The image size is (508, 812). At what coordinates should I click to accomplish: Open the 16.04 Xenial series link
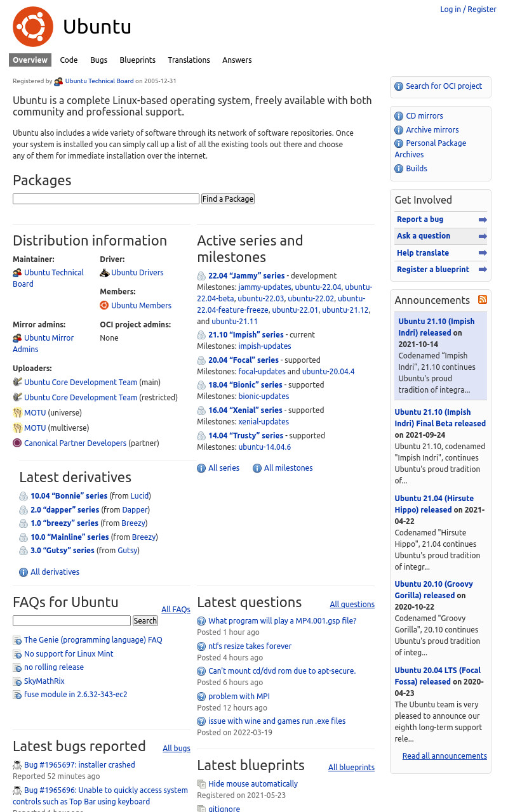click(x=245, y=410)
